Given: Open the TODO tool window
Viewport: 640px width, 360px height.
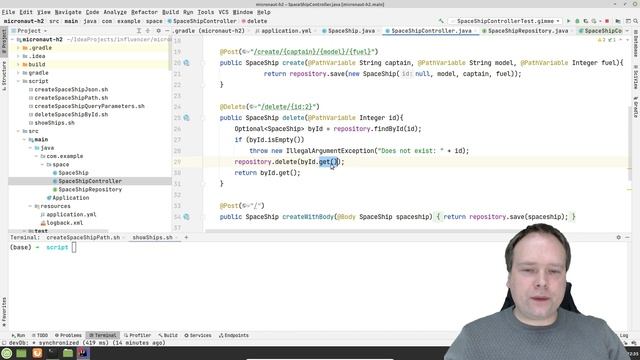Looking at the screenshot, I should pyautogui.click(x=40, y=335).
